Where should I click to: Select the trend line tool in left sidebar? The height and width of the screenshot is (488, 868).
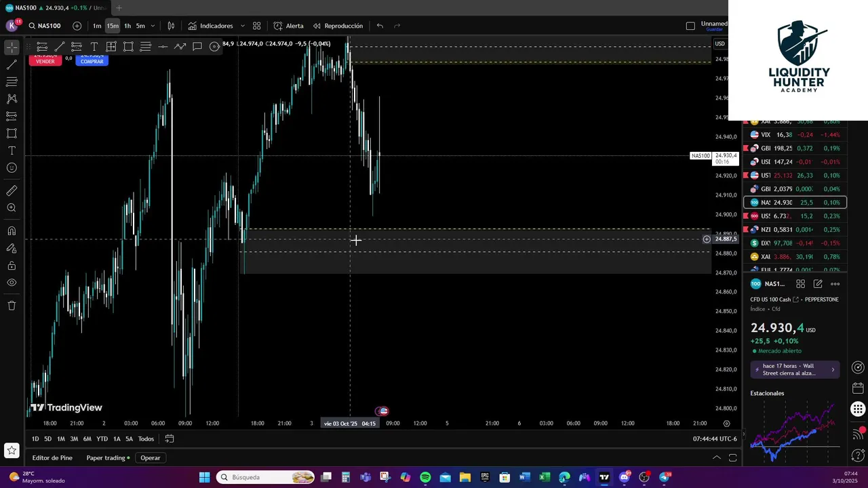(x=12, y=65)
